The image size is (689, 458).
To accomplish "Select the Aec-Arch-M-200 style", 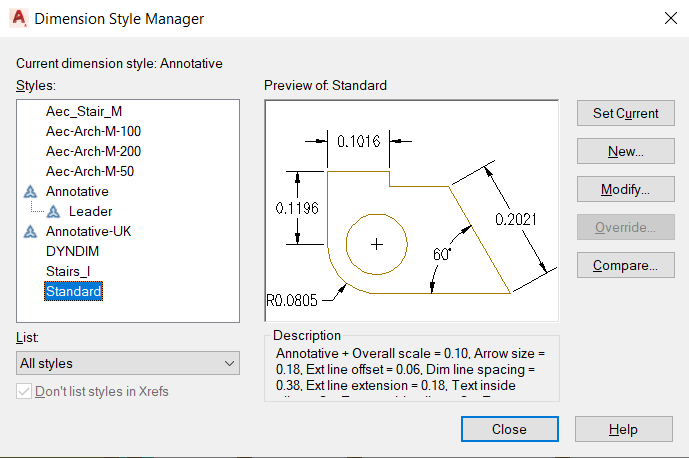I will 93,151.
